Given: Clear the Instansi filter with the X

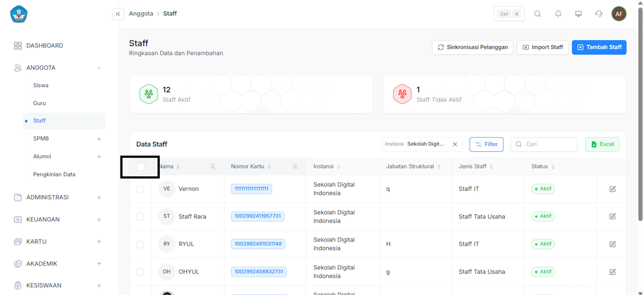Looking at the screenshot, I should coord(455,144).
